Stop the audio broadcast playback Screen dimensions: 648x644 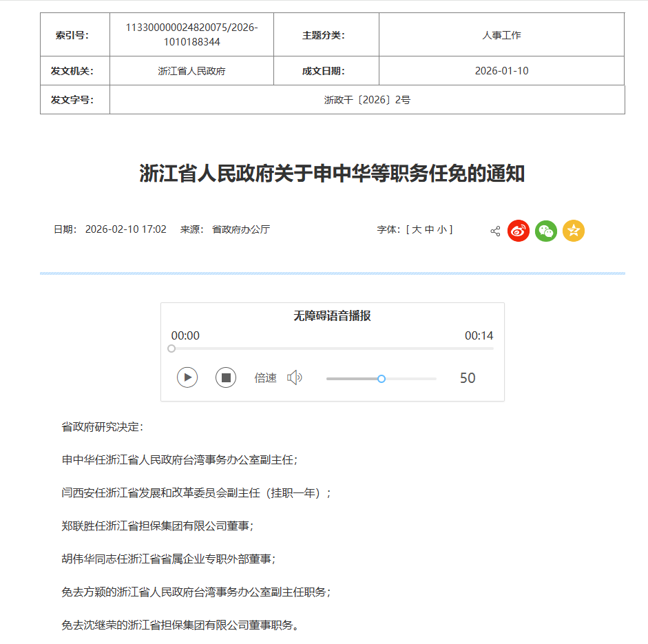226,377
